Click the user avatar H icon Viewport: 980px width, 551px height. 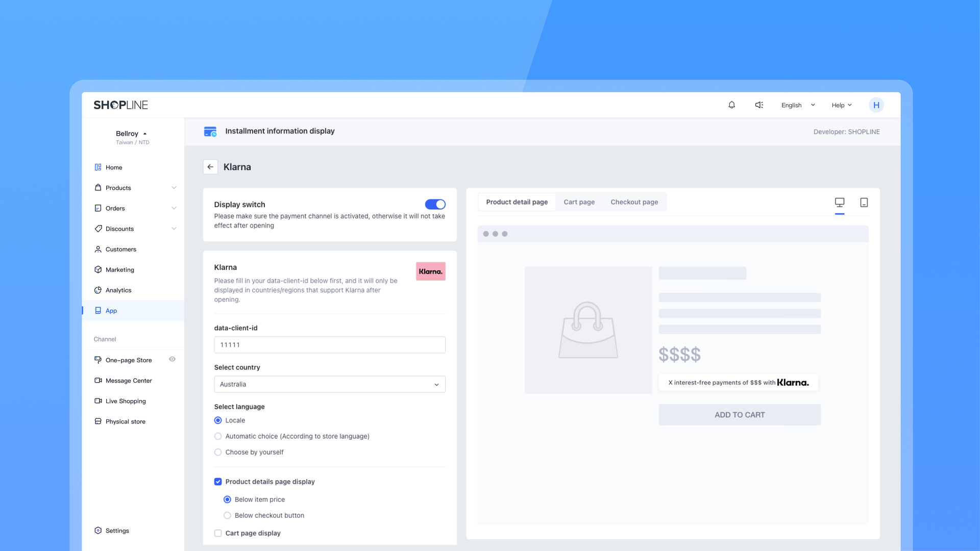click(876, 105)
